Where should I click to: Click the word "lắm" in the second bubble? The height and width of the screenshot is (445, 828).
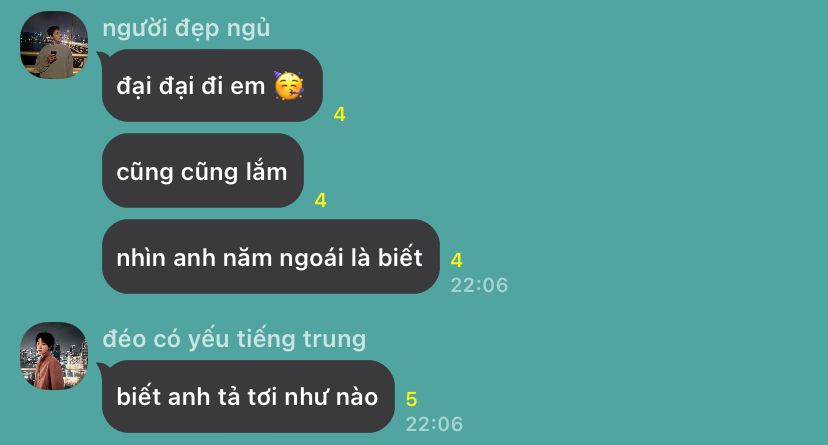point(266,172)
